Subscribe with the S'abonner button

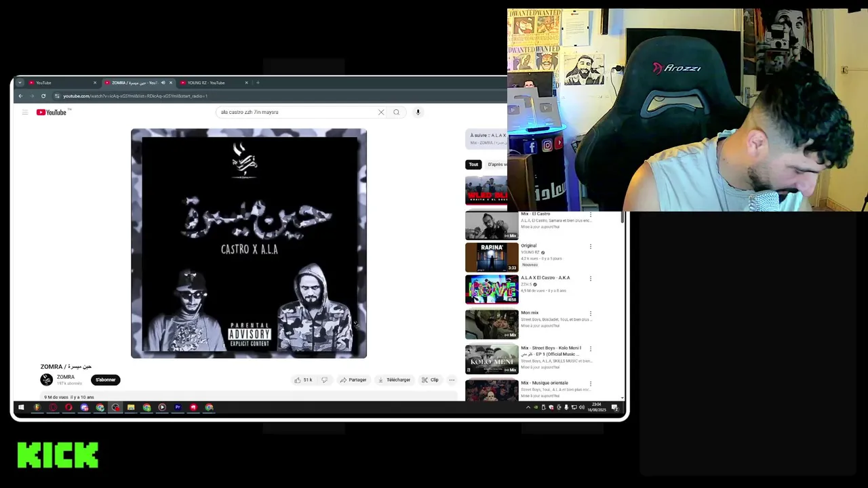[x=105, y=380]
